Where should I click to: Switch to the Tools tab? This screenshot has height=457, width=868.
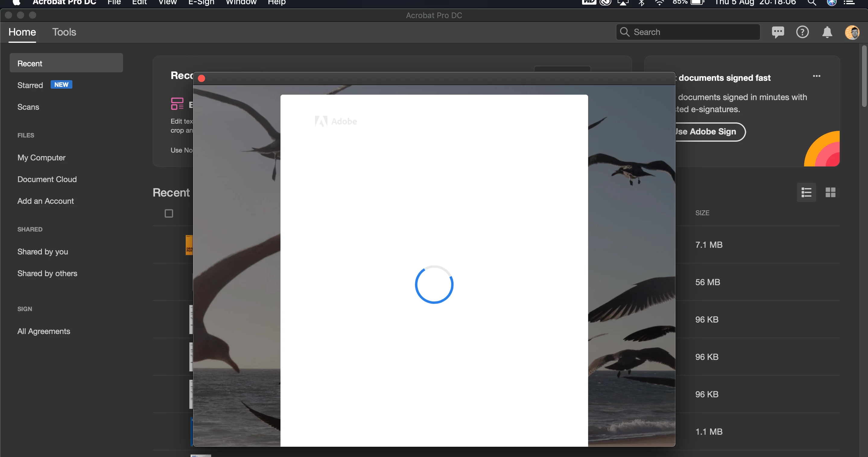coord(64,32)
